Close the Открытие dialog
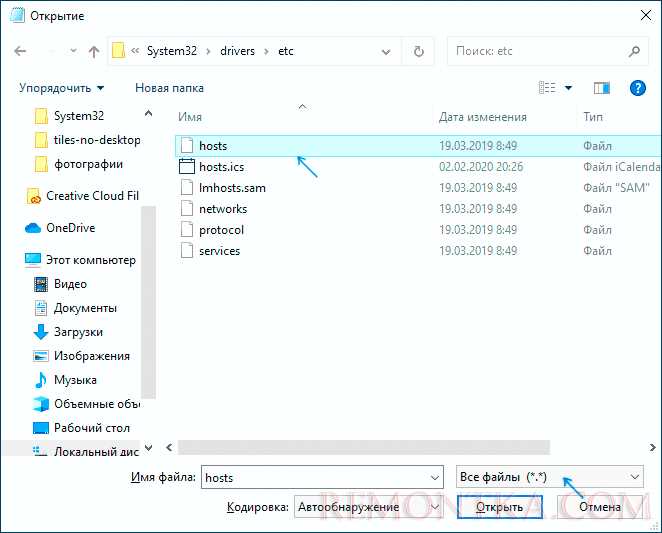 click(646, 16)
